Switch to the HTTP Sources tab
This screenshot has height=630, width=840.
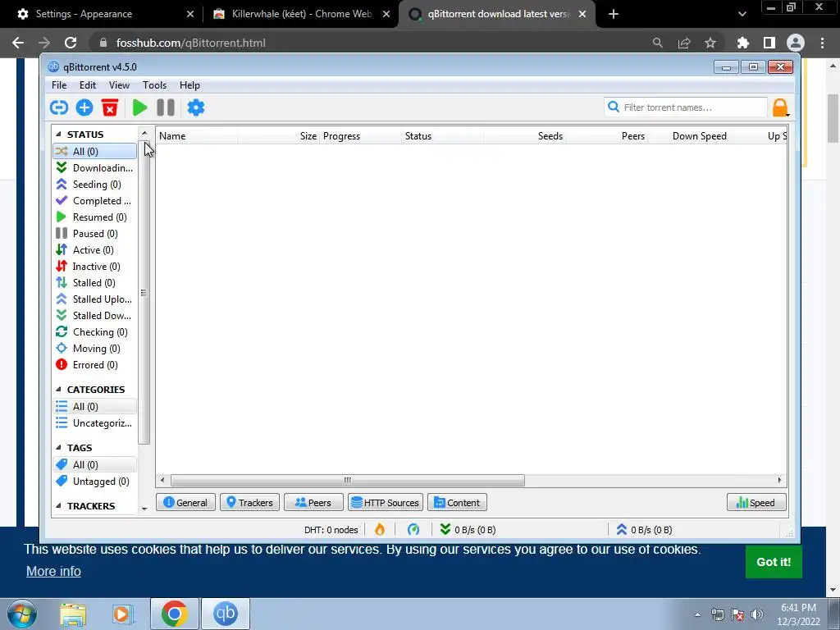pyautogui.click(x=386, y=503)
